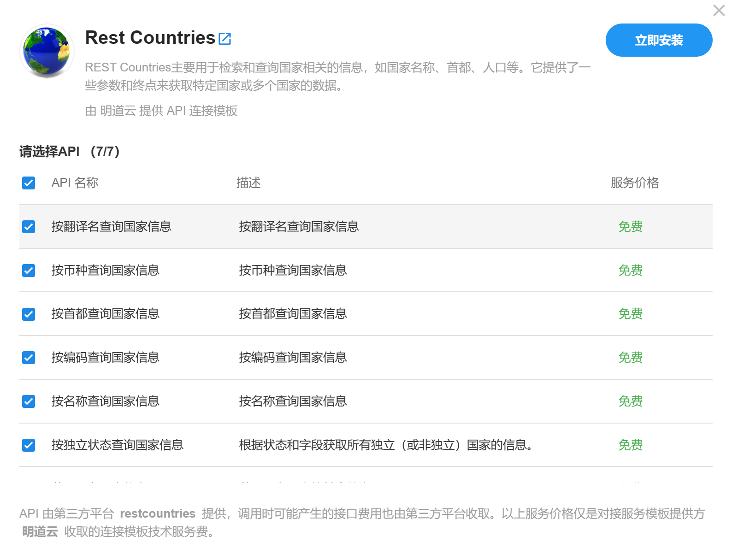Select the 按首都查询国家信息 API name
This screenshot has width=732, height=560.
pos(105,314)
